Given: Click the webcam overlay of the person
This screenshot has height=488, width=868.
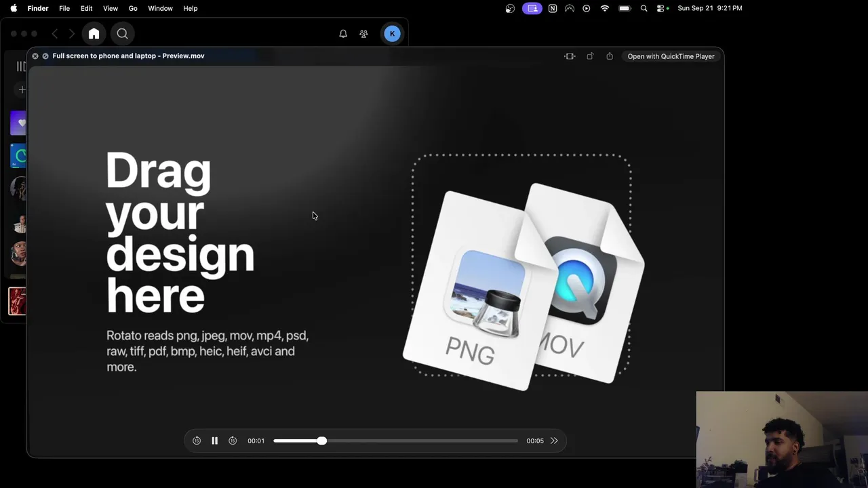Looking at the screenshot, I should click(x=782, y=439).
